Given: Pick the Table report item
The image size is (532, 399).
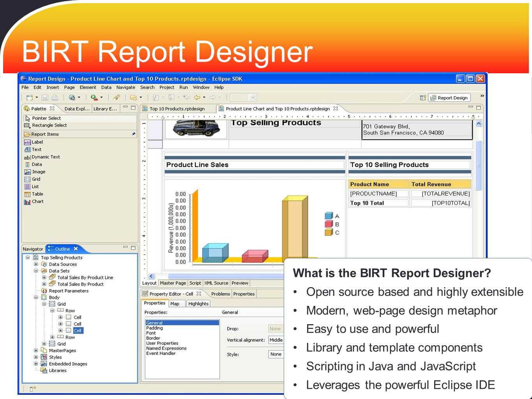Looking at the screenshot, I should tap(34, 194).
